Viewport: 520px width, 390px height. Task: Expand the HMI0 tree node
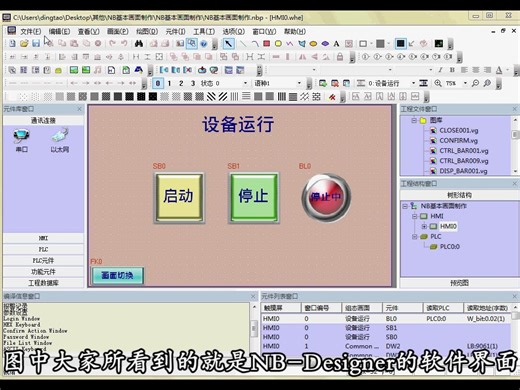[x=424, y=226]
